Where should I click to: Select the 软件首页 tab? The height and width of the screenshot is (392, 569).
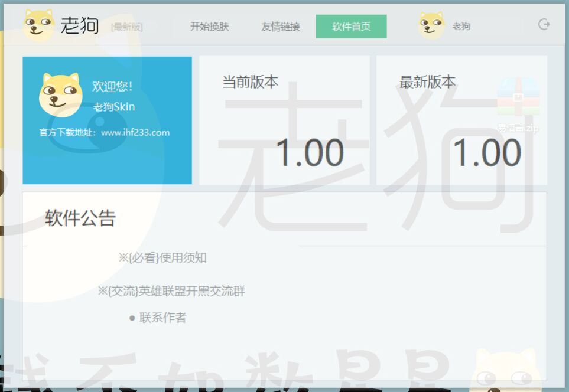coord(351,26)
